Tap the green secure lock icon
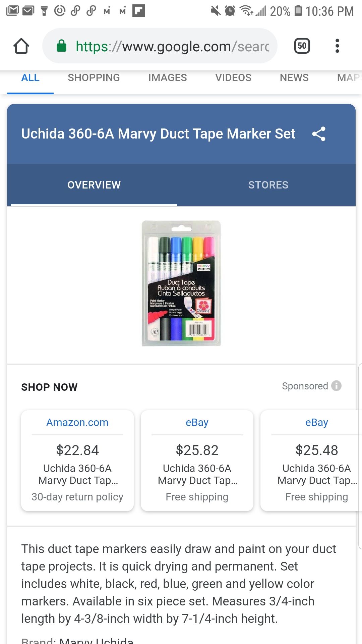This screenshot has width=362, height=644. click(61, 46)
